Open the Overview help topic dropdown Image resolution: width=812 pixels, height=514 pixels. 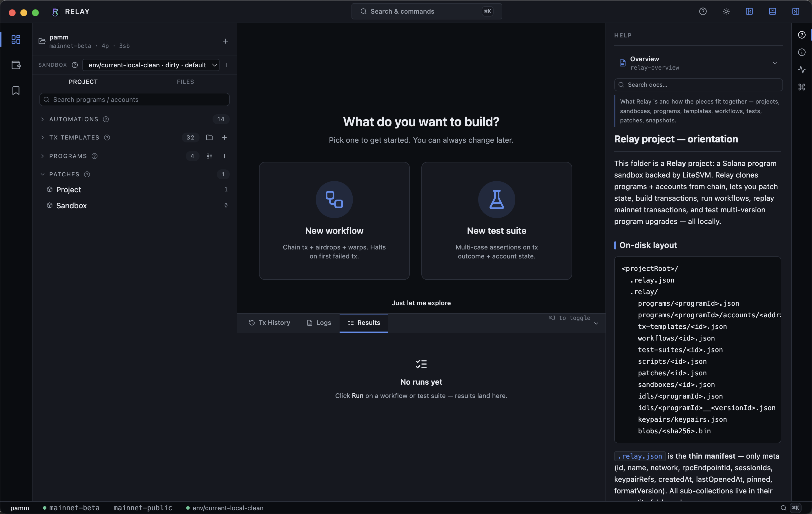[698, 63]
